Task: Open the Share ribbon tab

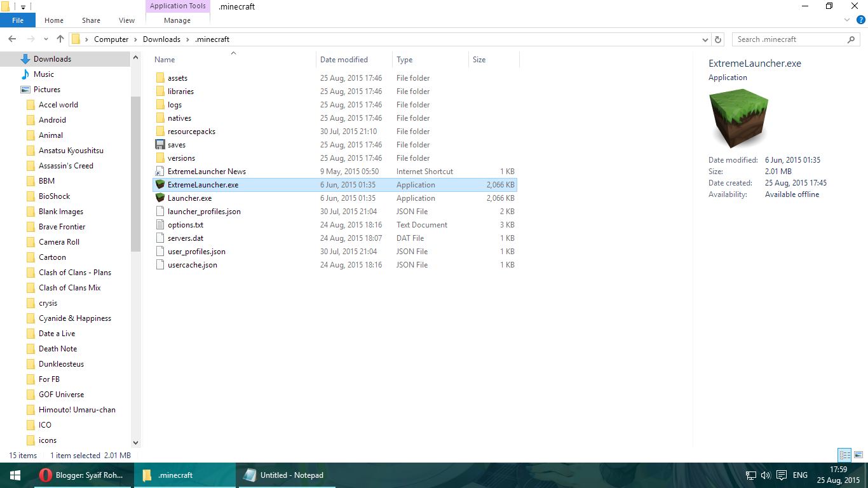Action: coord(91,20)
